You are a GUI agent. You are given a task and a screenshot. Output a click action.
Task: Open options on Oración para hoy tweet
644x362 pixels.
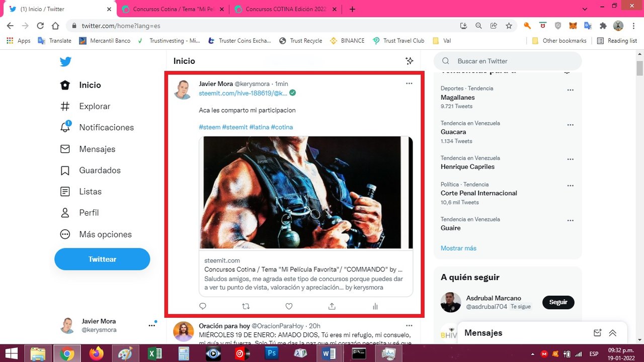click(409, 325)
